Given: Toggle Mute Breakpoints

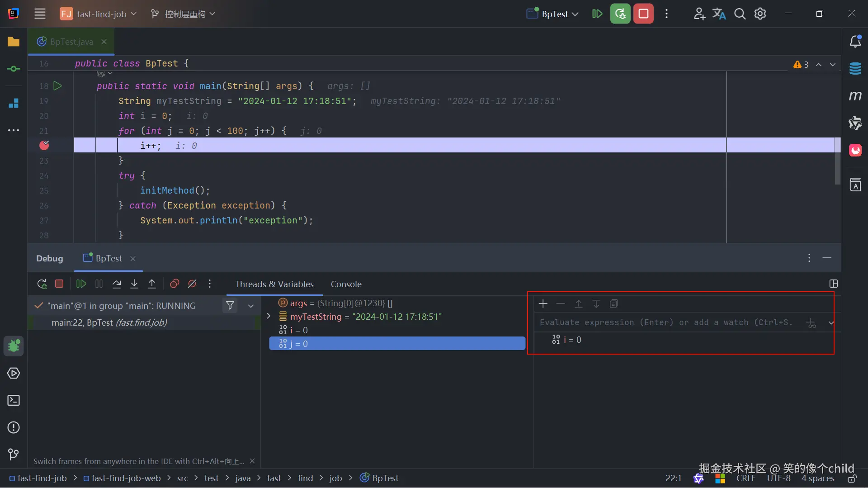Looking at the screenshot, I should point(192,284).
